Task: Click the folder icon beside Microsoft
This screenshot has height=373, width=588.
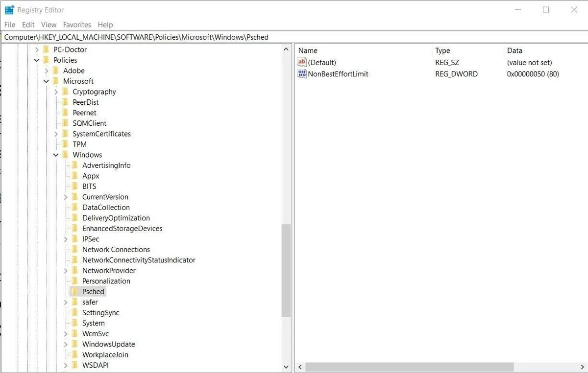Action: click(56, 81)
